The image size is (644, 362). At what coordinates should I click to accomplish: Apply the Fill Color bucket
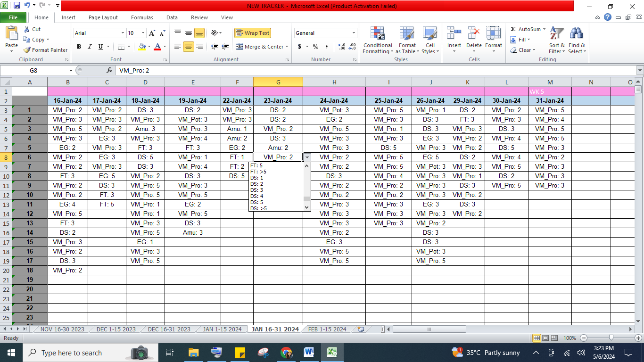(142, 47)
